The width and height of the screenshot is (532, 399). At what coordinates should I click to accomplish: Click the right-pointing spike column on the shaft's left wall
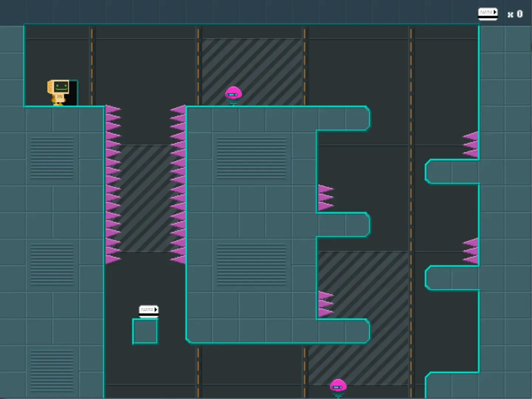113,185
